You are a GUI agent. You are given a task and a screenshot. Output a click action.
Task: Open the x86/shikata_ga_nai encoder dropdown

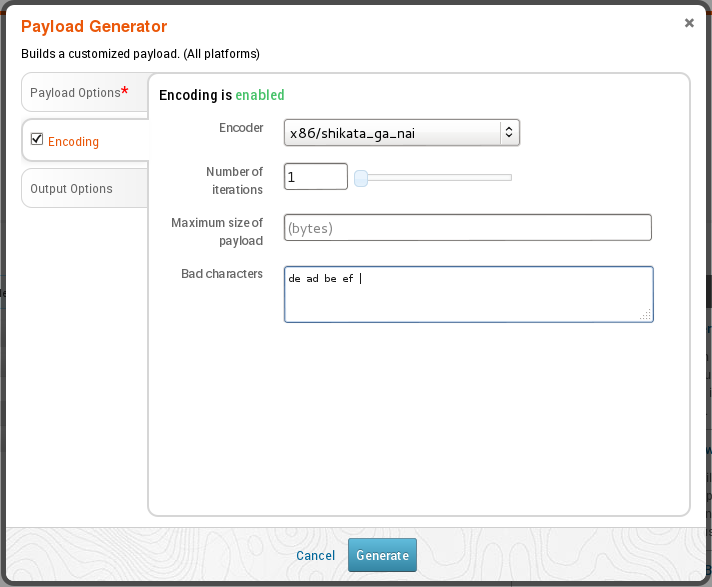pos(401,132)
